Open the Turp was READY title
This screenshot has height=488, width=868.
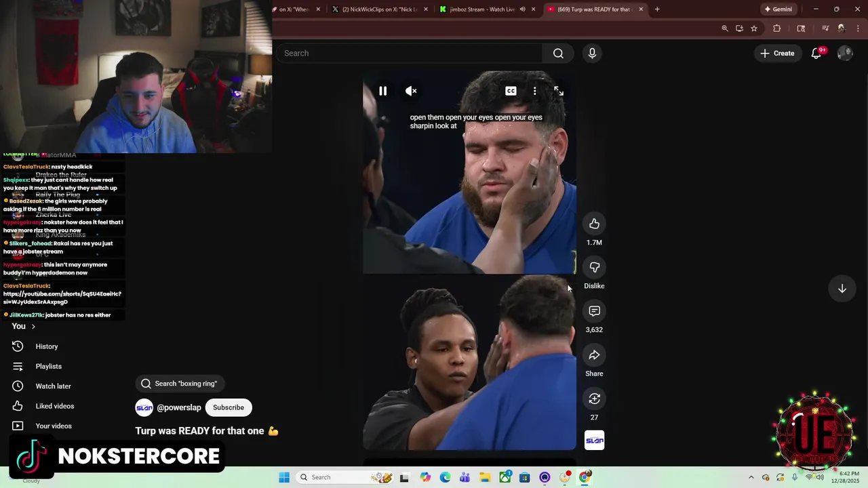[x=207, y=431]
